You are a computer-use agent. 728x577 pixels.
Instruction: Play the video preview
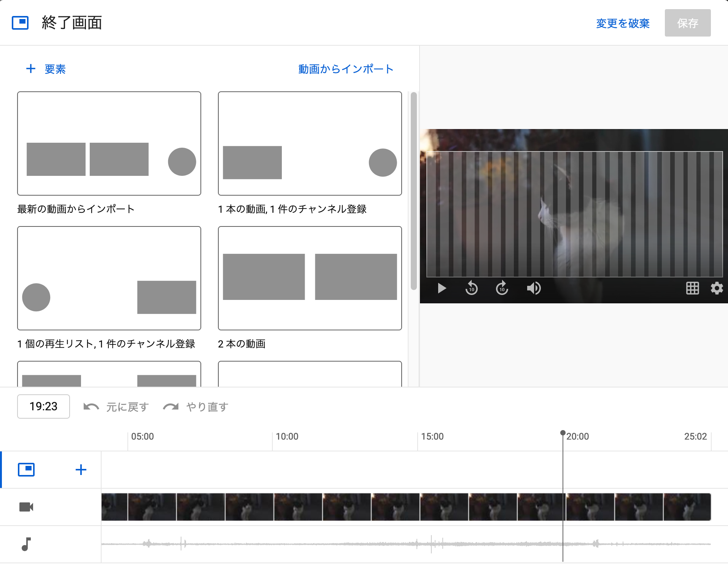tap(442, 288)
